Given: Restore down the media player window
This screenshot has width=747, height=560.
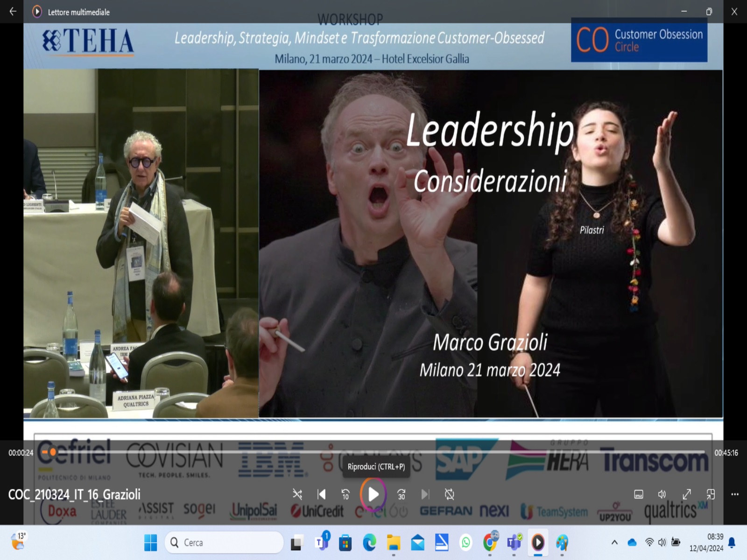Looking at the screenshot, I should (x=709, y=11).
